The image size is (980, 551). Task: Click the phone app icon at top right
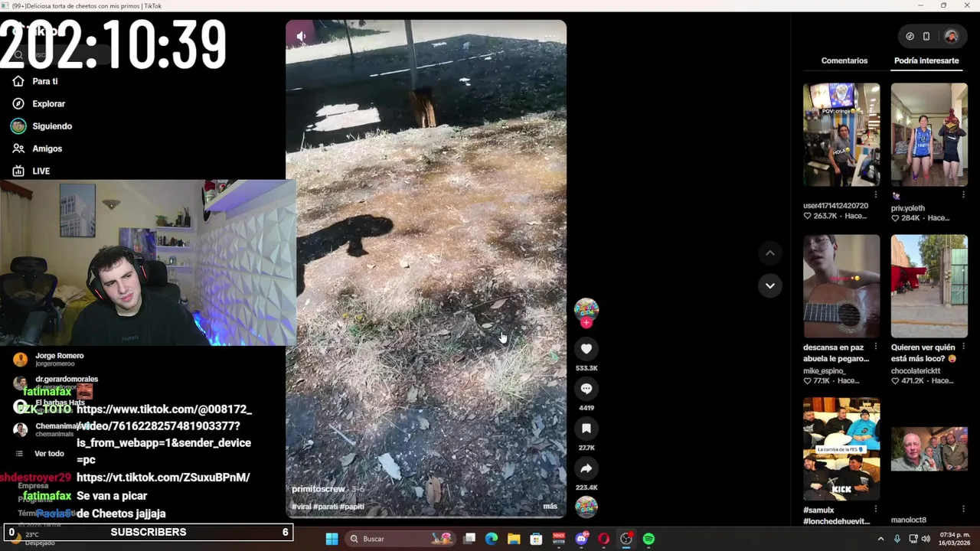[926, 36]
